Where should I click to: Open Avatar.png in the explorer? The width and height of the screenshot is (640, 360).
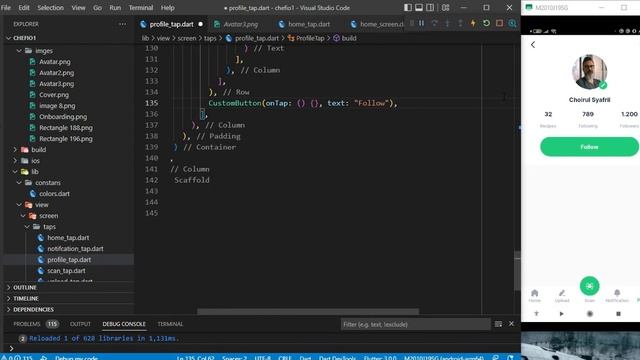coord(55,62)
